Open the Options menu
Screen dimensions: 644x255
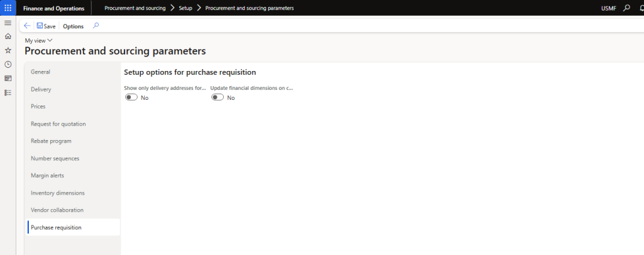click(x=73, y=26)
